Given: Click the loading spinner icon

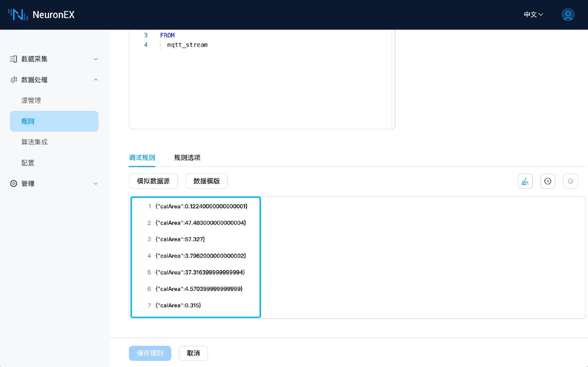Looking at the screenshot, I should tap(570, 181).
